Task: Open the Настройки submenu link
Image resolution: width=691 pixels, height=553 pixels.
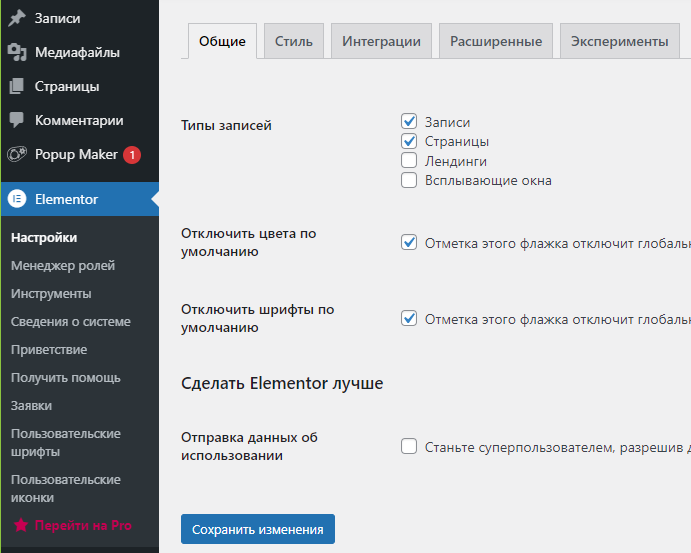Action: click(x=44, y=238)
